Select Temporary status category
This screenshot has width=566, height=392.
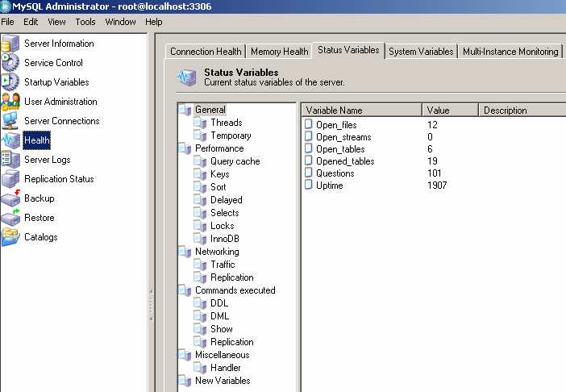[x=231, y=136]
